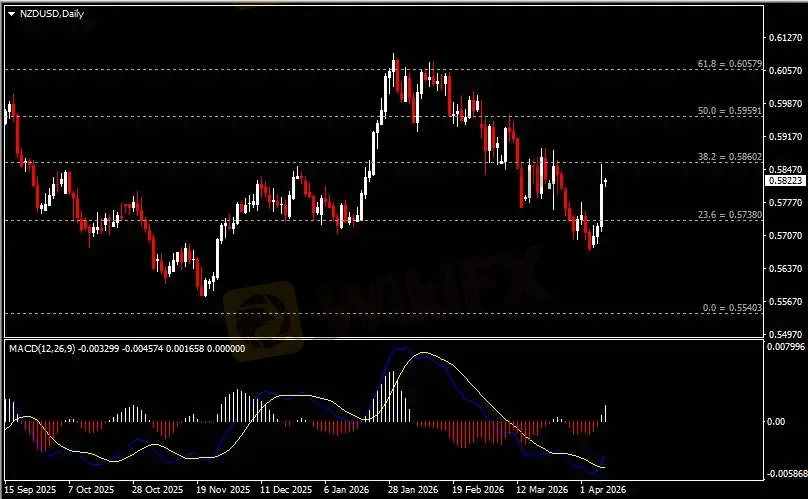Click the MACD(12,26,9) indicator label
The image size is (808, 499).
point(42,348)
